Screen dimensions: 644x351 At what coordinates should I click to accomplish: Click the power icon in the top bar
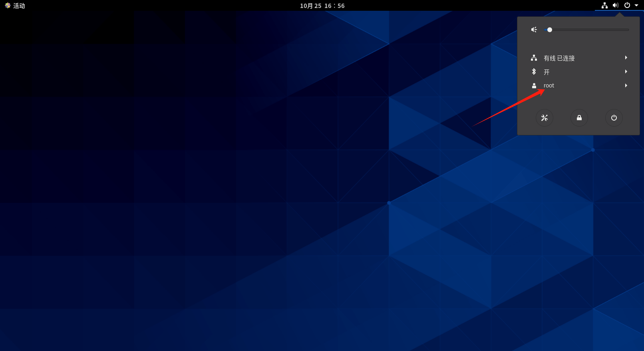(x=627, y=6)
